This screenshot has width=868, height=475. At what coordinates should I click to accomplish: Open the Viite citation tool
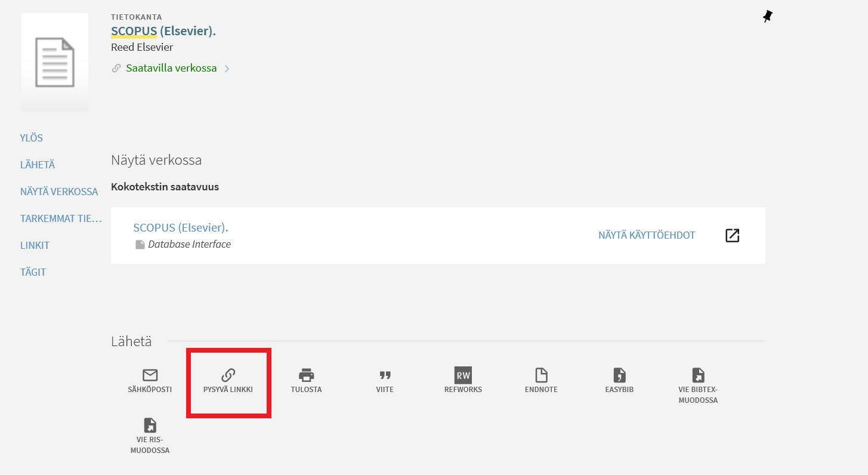coord(385,381)
